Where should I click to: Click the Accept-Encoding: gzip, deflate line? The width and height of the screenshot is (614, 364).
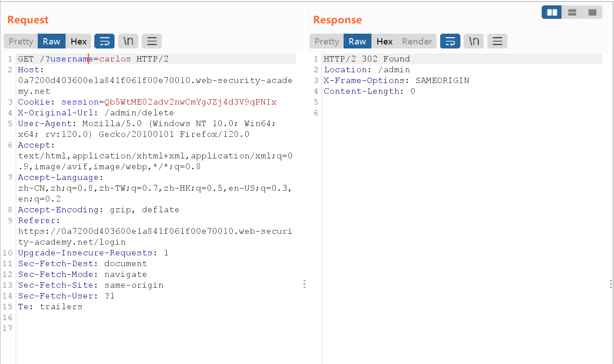pos(98,210)
